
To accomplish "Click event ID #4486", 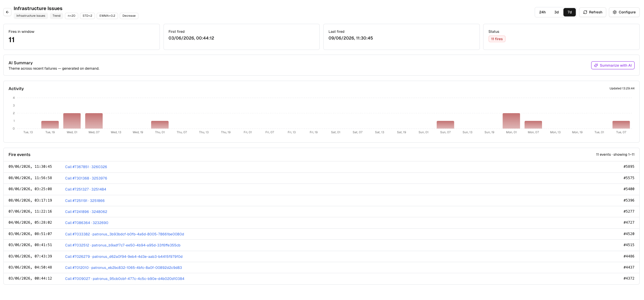I will click(x=629, y=256).
